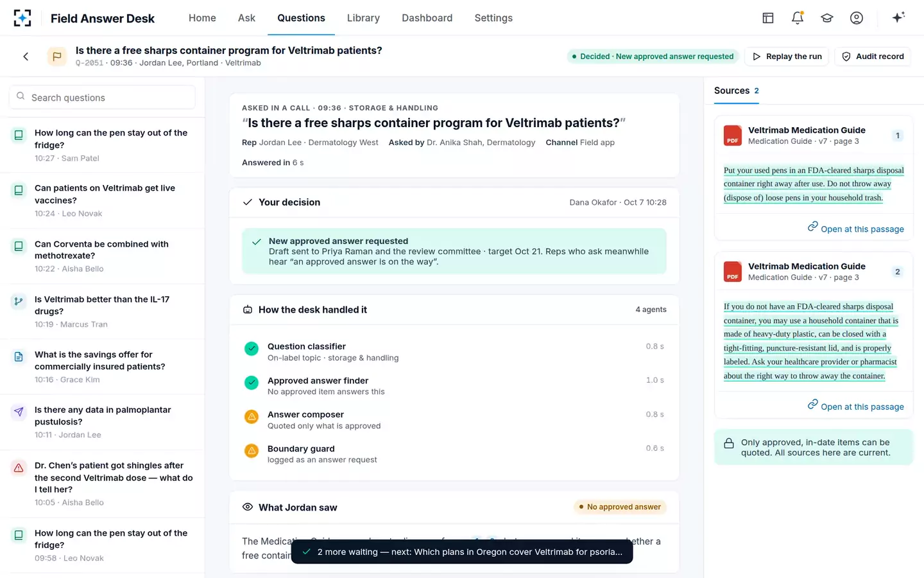Open 'Is Veltrimab better than the IL-17 drugs?'
This screenshot has width=924, height=578.
103,311
